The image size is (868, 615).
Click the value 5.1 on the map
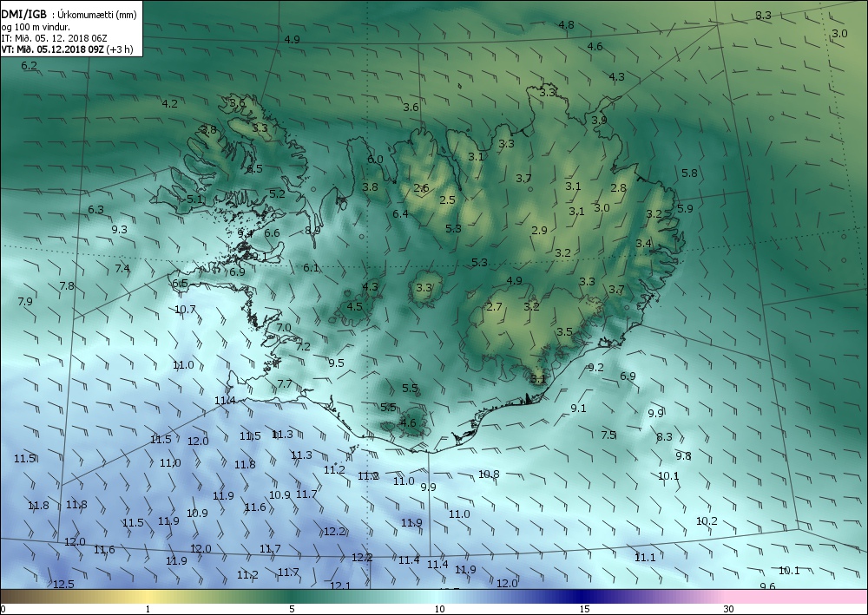tap(194, 200)
